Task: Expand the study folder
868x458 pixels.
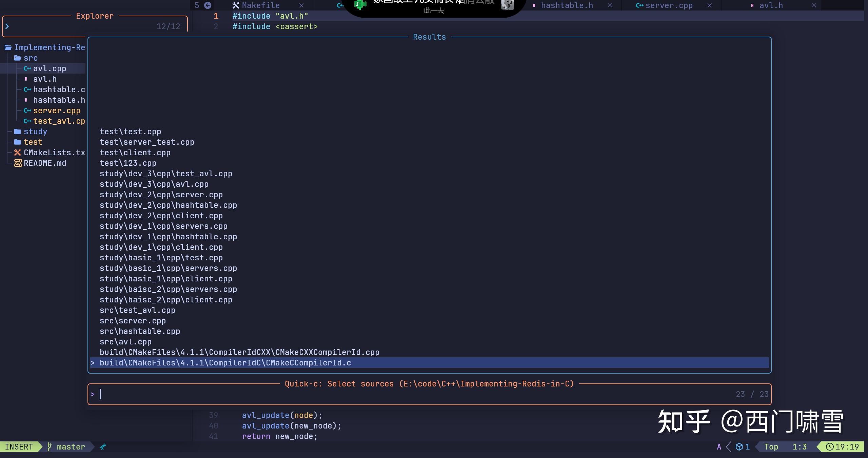Action: [x=35, y=132]
